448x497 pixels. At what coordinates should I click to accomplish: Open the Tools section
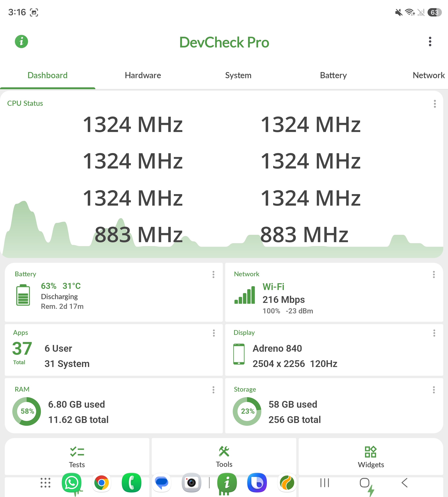(224, 457)
